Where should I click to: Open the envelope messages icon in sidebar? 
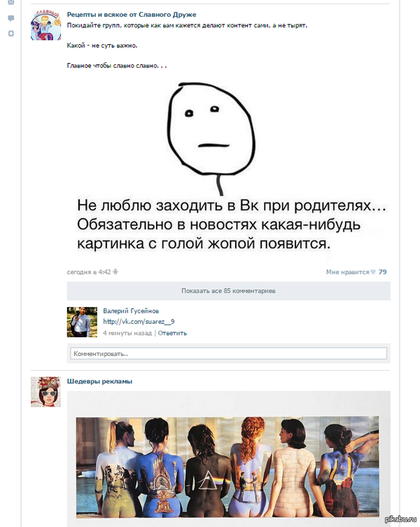pos(11,2)
